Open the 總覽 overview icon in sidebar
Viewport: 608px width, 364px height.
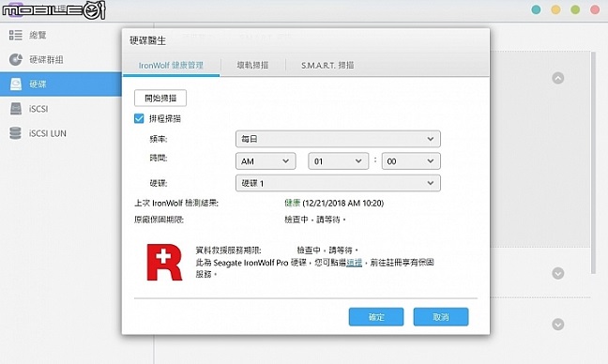click(x=16, y=35)
